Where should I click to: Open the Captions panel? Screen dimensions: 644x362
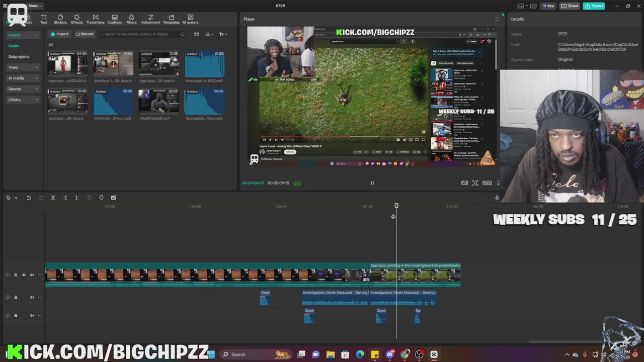pyautogui.click(x=115, y=19)
